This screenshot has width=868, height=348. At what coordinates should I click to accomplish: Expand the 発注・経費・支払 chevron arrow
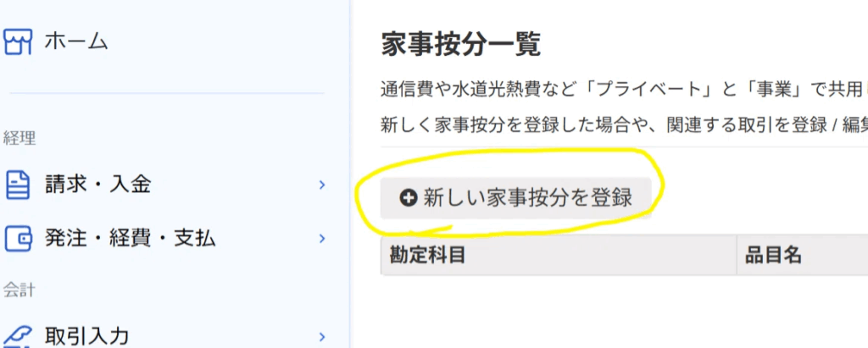coord(322,239)
